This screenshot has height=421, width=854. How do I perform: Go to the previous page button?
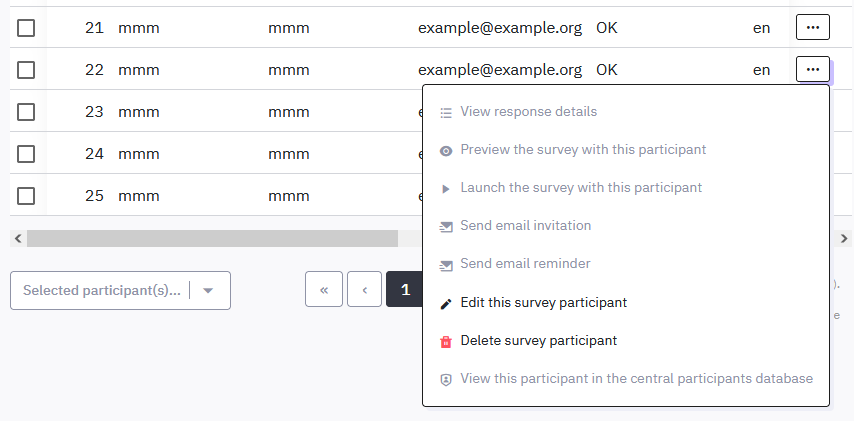click(365, 290)
